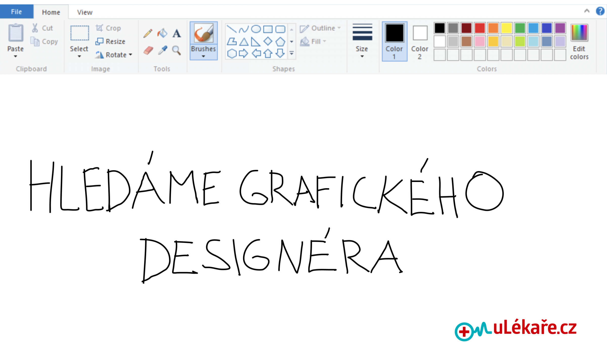607x364 pixels.
Task: Choose the Rounded rectangle shape
Action: point(280,29)
